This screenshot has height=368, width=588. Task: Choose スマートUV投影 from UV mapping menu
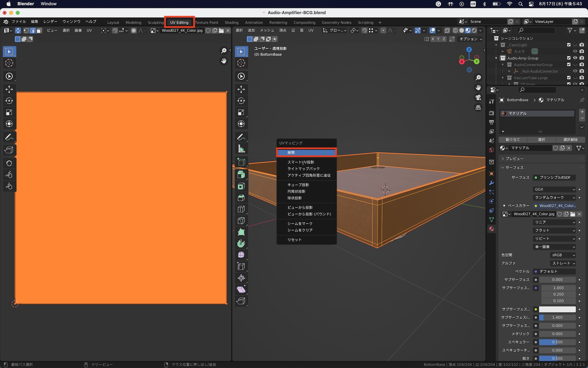pos(300,162)
